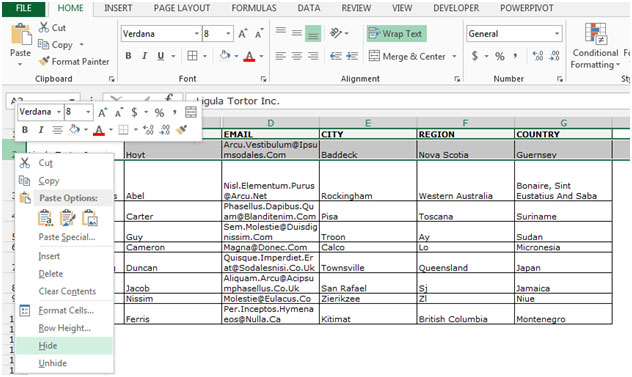This screenshot has width=632, height=377.
Task: Align text left in ribbon
Action: pos(281,56)
